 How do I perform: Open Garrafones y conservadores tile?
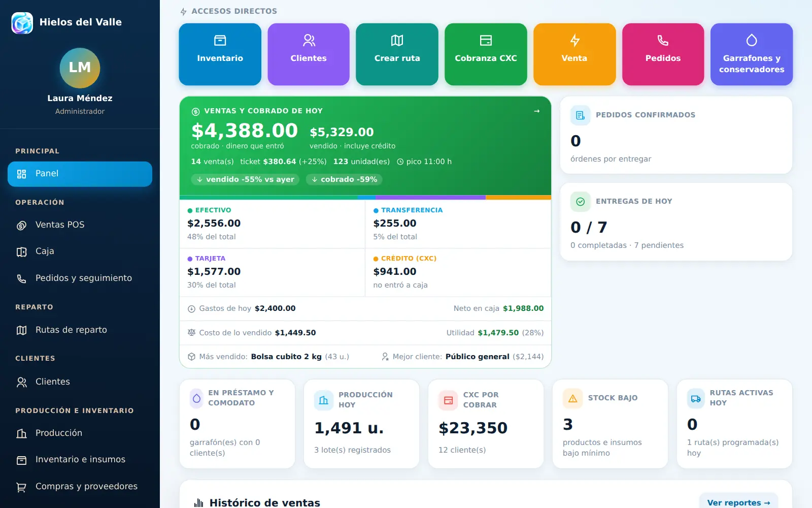(x=752, y=54)
